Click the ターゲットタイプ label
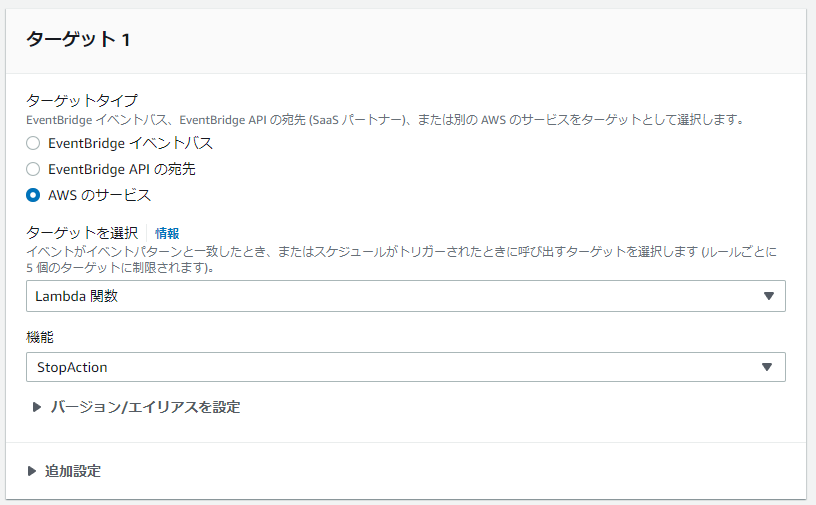This screenshot has height=505, width=816. [82, 100]
